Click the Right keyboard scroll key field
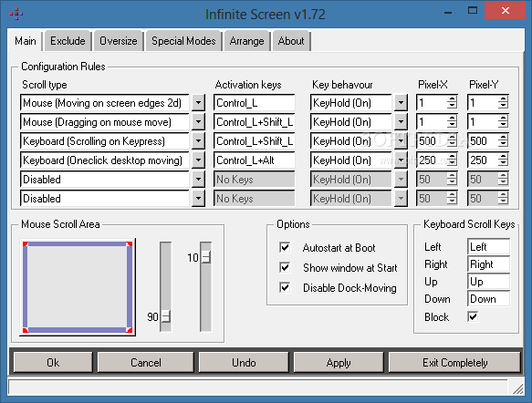The width and height of the screenshot is (532, 403). [488, 264]
